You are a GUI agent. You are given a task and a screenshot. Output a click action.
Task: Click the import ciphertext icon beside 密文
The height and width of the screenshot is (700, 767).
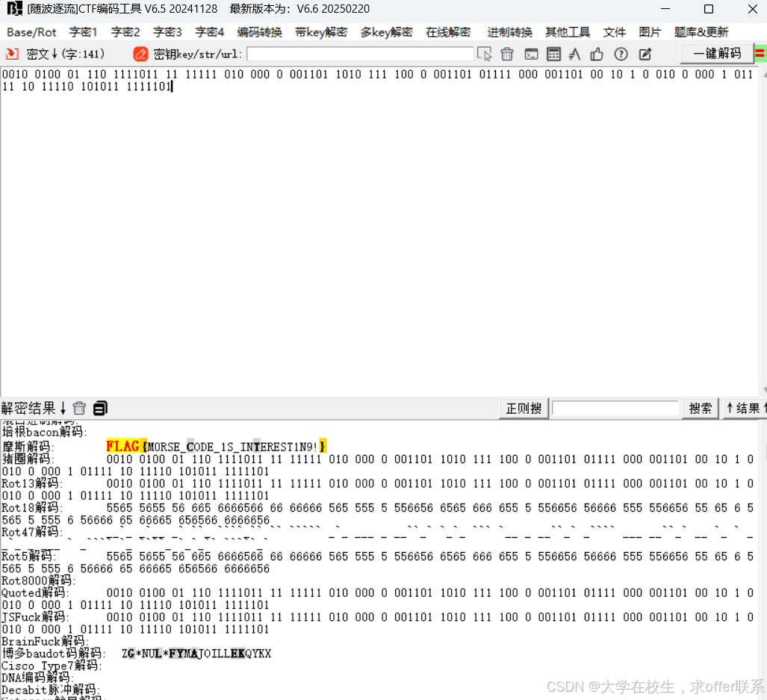point(12,54)
